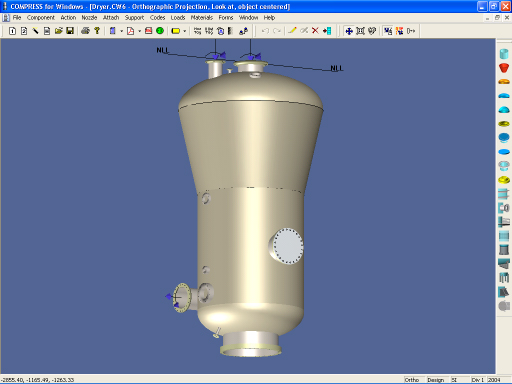This screenshot has width=512, height=384.
Task: Open the Forms menu
Action: pyautogui.click(x=226, y=18)
